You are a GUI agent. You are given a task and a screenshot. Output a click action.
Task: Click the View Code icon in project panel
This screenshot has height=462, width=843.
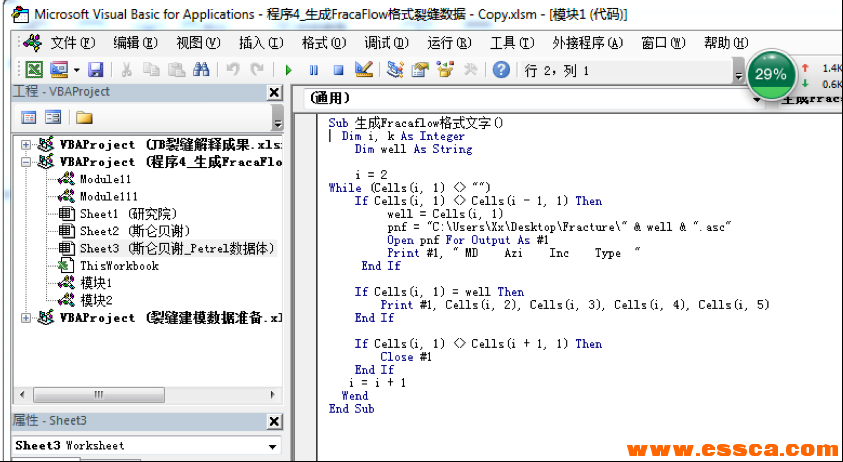[28, 117]
